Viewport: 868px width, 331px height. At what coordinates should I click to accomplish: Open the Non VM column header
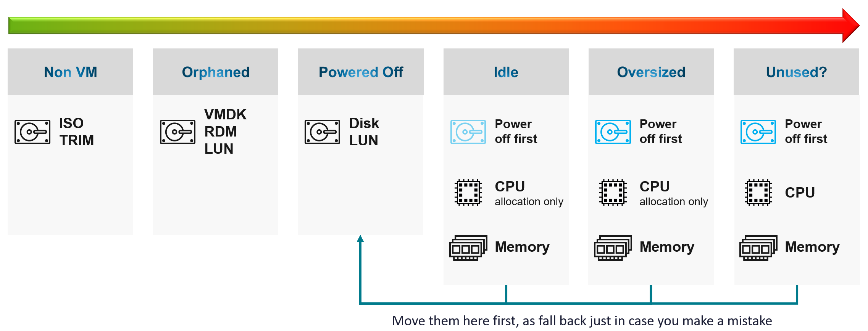[x=71, y=72]
